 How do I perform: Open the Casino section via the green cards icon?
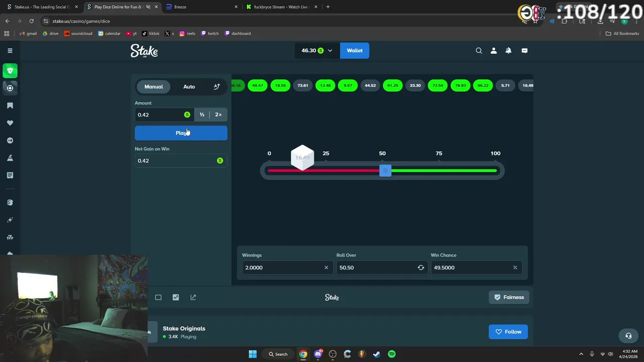(x=10, y=70)
